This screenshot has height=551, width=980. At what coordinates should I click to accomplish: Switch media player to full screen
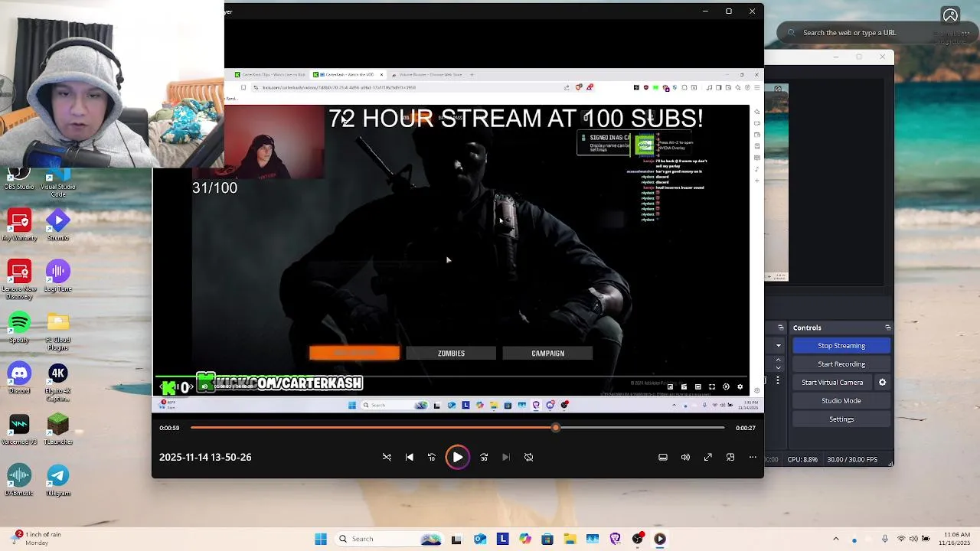(708, 457)
